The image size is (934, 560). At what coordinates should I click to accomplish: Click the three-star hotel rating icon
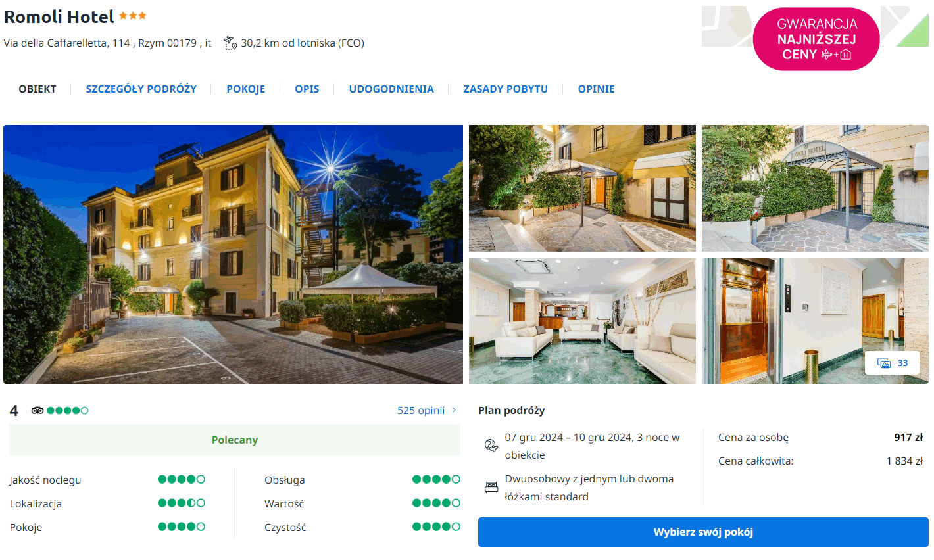[133, 16]
